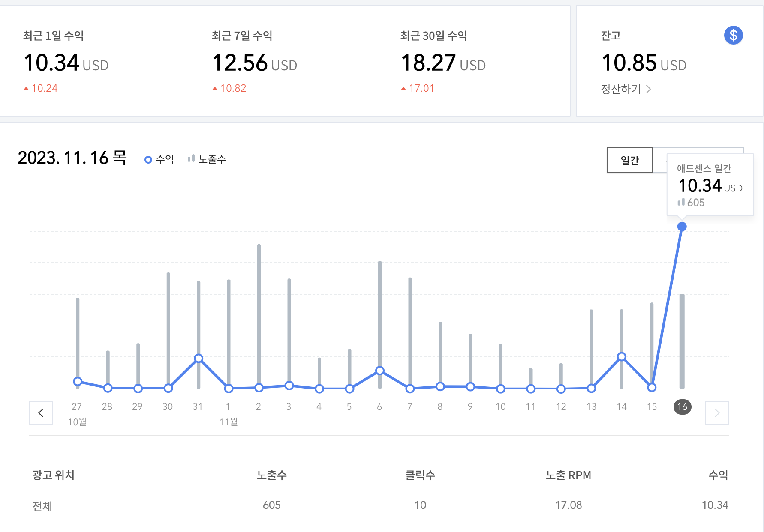764x532 pixels.
Task: Click the 노출 RPM column header
Action: (x=568, y=475)
